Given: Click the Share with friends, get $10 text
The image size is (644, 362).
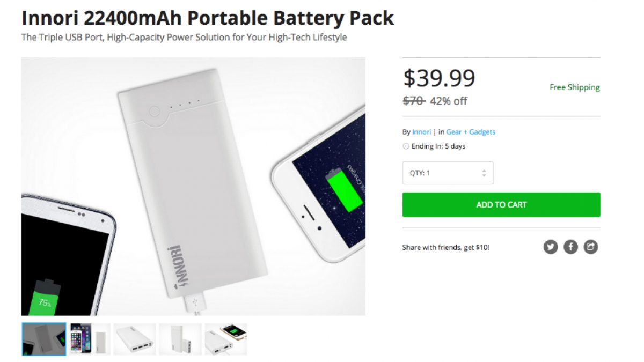Looking at the screenshot, I should click(x=445, y=247).
